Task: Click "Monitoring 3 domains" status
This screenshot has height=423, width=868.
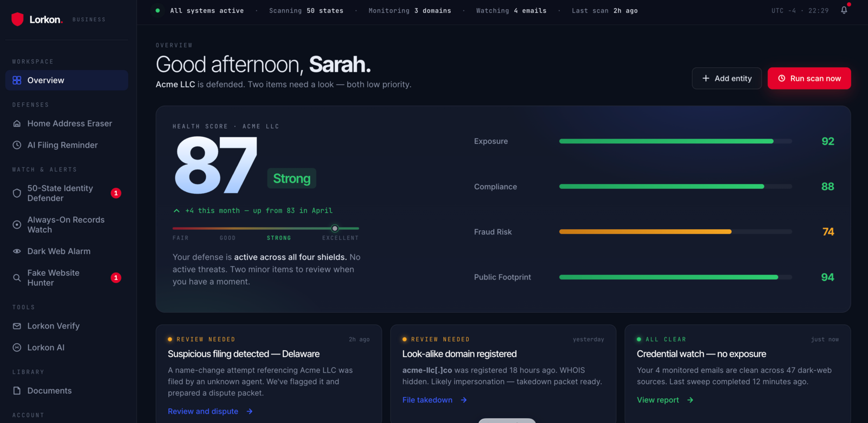Action: [410, 10]
